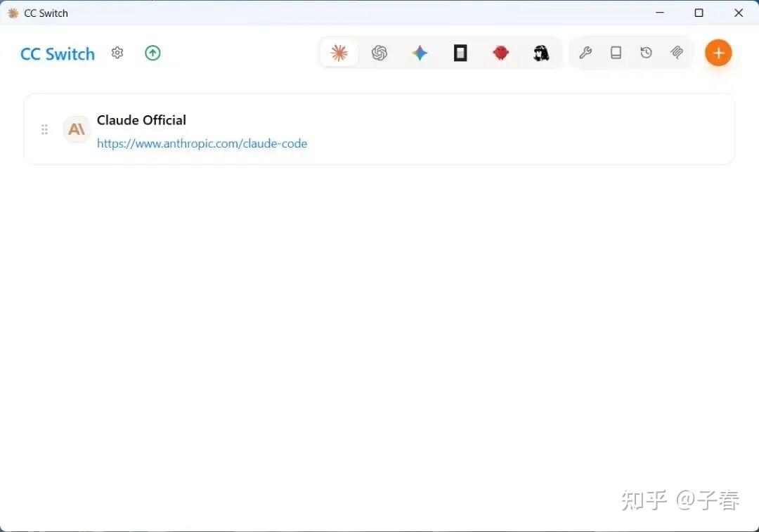Click the green update arrow icon

point(153,53)
